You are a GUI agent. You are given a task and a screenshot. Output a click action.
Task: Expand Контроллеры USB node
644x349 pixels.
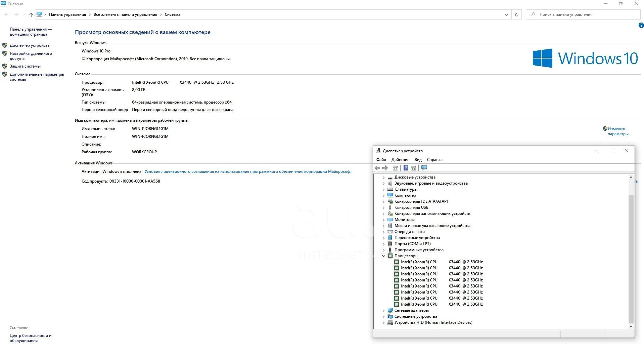click(384, 208)
